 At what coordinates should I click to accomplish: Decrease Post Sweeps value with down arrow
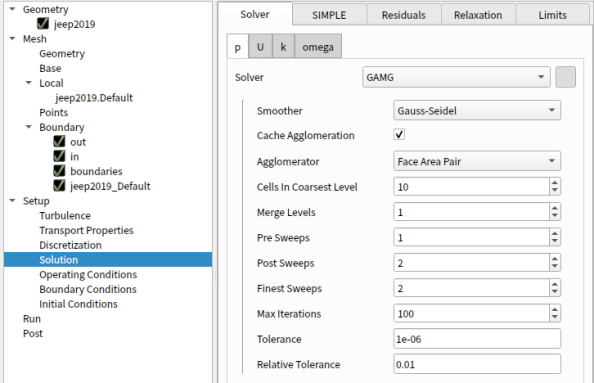pos(555,267)
